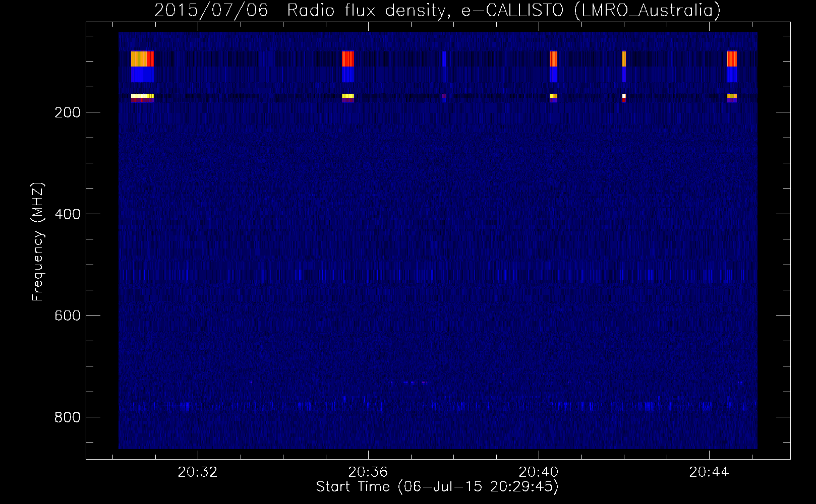
Task: Click the 20:44 time tick label
Action: [709, 472]
